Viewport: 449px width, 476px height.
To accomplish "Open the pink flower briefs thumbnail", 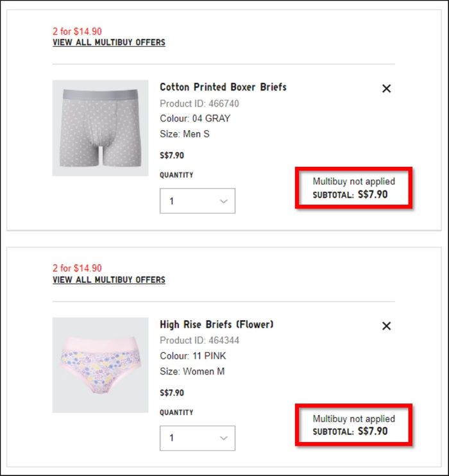I will click(x=100, y=365).
